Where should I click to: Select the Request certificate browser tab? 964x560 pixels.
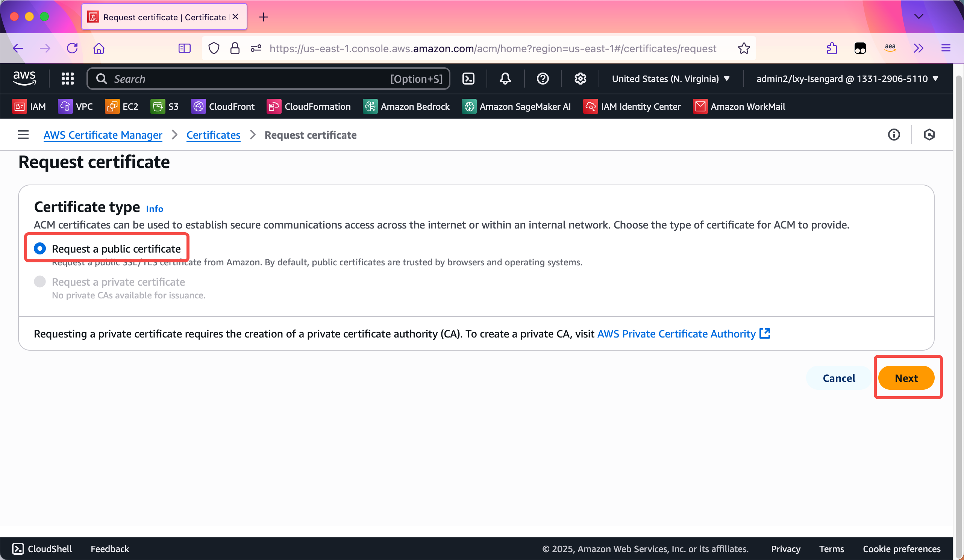tap(164, 17)
